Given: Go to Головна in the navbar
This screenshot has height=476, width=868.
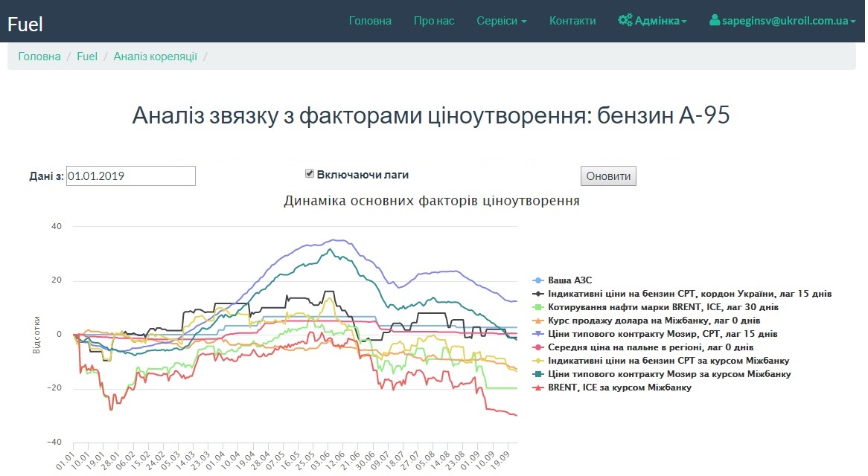Looking at the screenshot, I should pyautogui.click(x=370, y=21).
